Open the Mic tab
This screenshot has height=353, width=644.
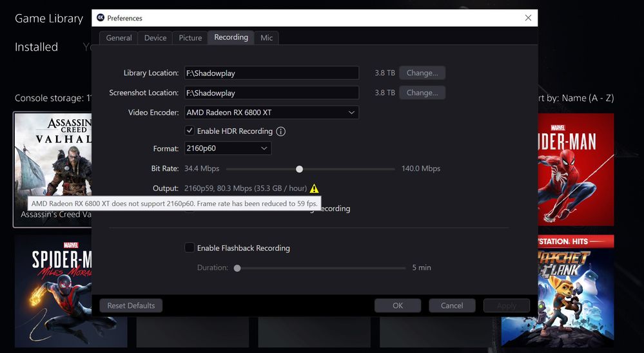266,38
